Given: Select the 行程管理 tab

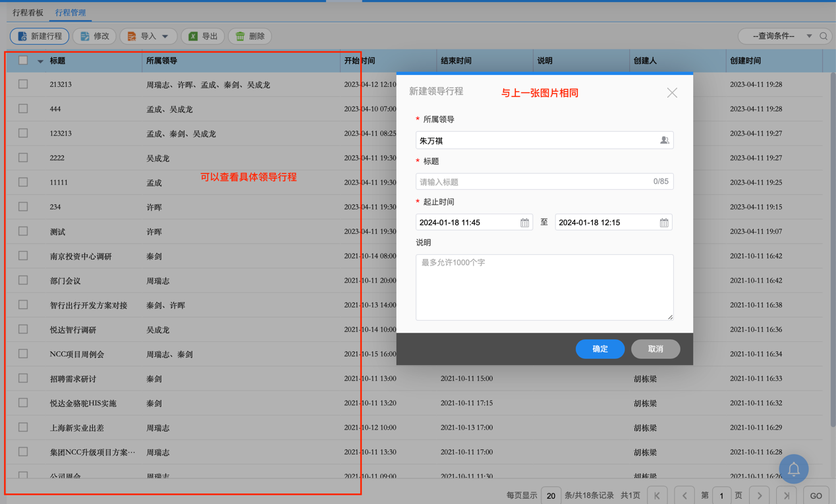Looking at the screenshot, I should pyautogui.click(x=70, y=12).
